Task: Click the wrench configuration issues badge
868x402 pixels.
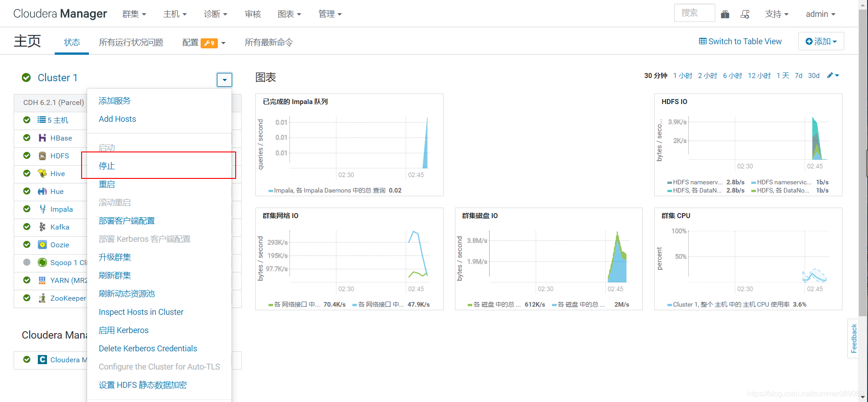Action: (x=209, y=43)
